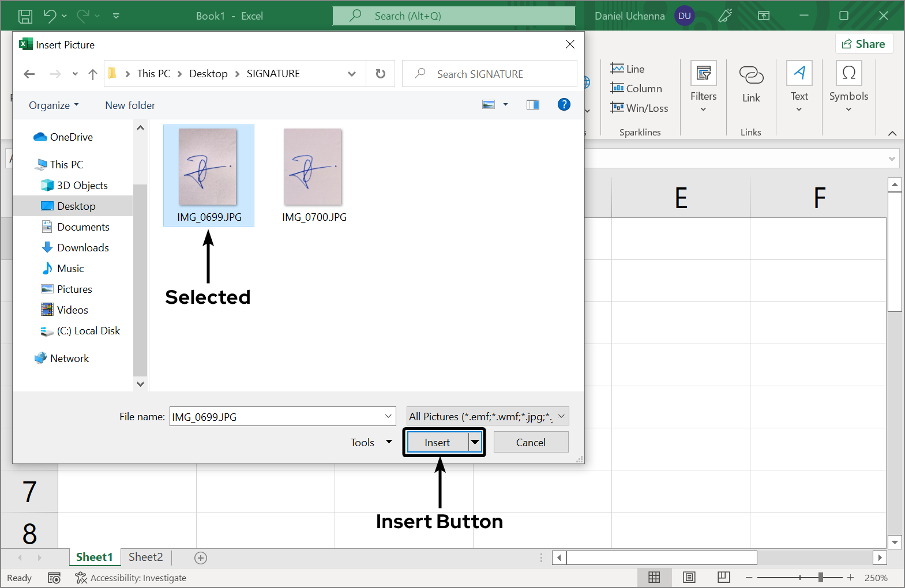905x588 pixels.
Task: Open the Insert button dropdown arrow
Action: tap(475, 442)
